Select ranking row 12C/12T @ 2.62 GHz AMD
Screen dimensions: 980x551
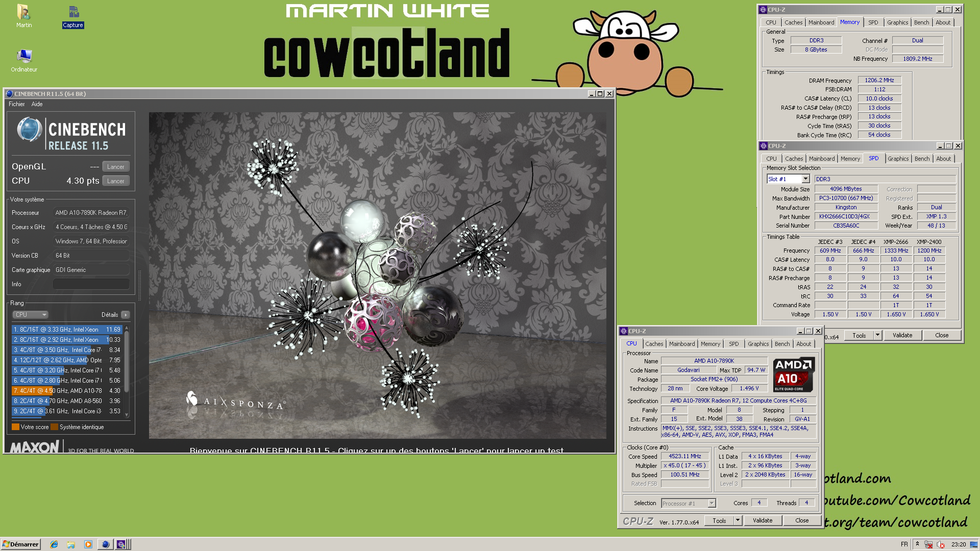point(67,360)
